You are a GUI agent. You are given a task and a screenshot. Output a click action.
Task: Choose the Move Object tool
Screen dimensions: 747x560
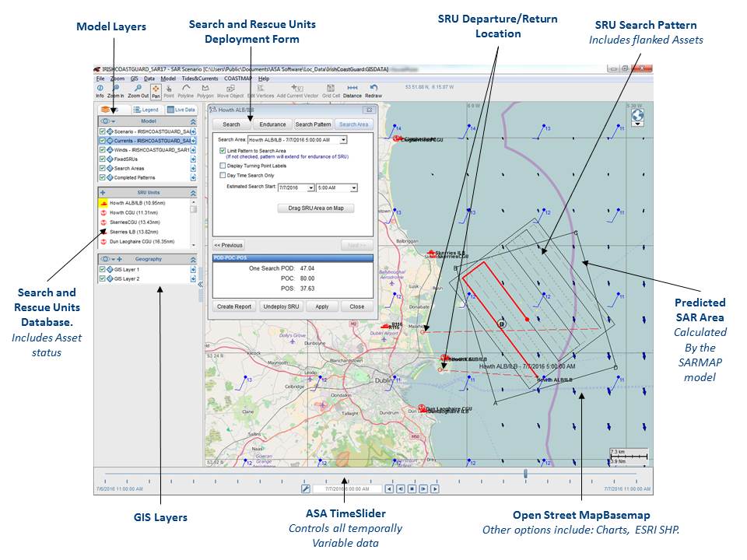pyautogui.click(x=230, y=92)
